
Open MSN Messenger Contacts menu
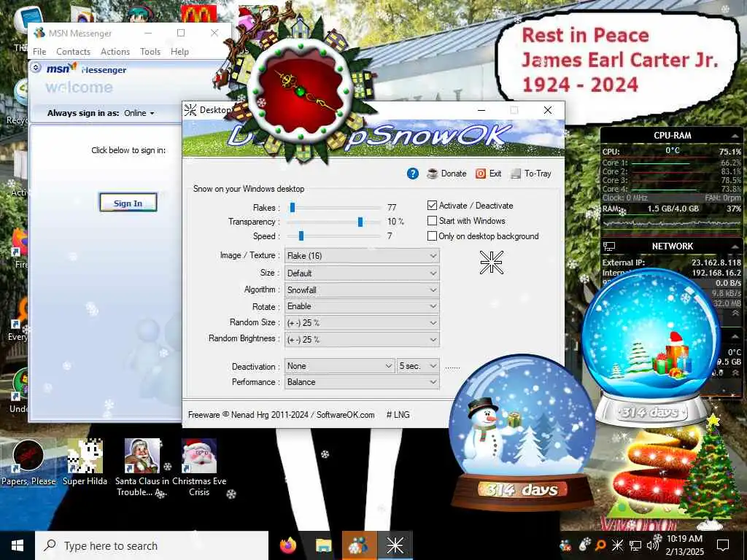point(74,52)
